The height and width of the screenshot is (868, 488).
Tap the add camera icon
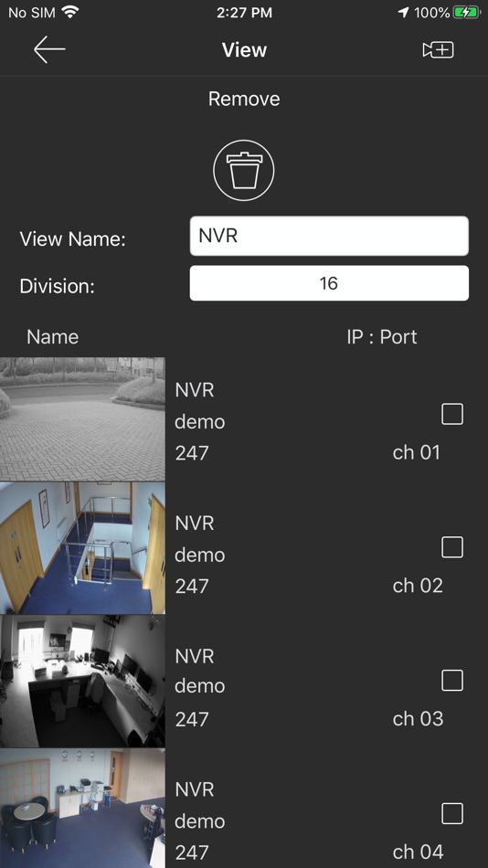438,50
